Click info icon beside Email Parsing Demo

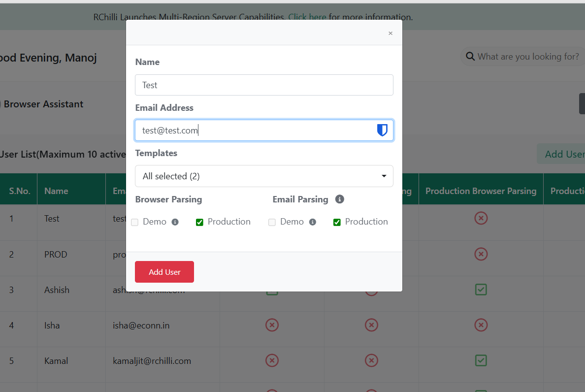coord(312,222)
